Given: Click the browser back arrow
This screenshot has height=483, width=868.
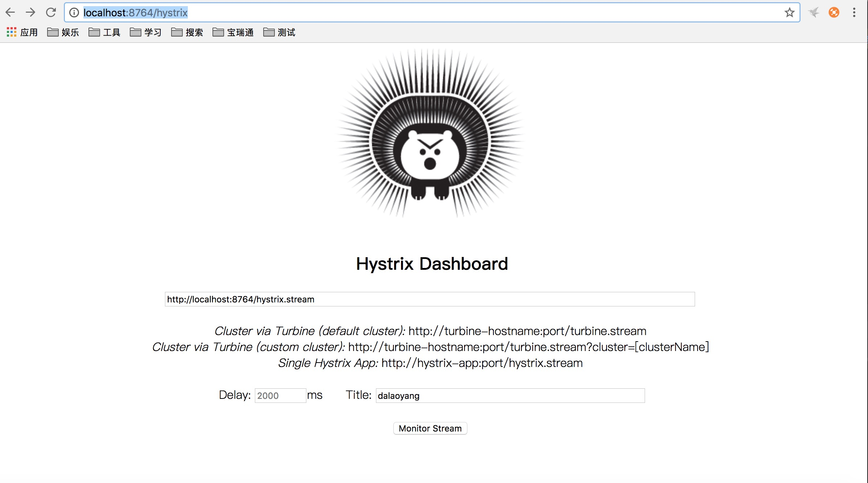Looking at the screenshot, I should (x=10, y=13).
